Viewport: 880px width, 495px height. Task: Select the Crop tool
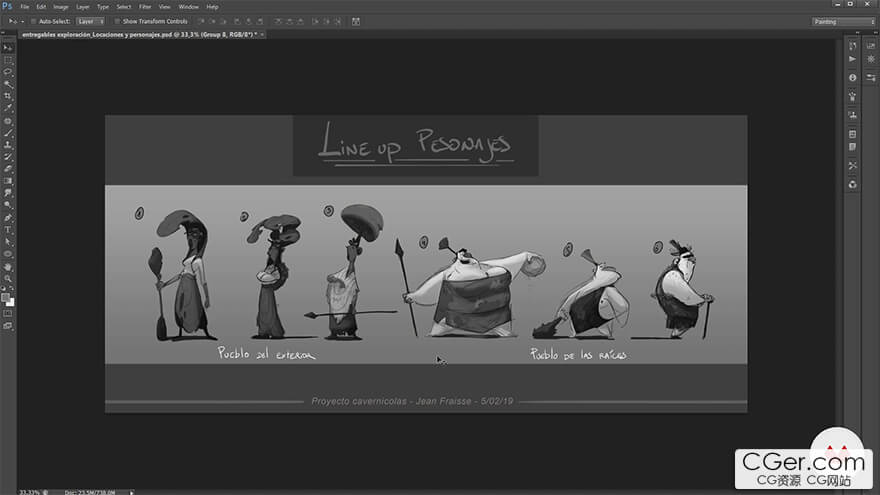coord(8,97)
